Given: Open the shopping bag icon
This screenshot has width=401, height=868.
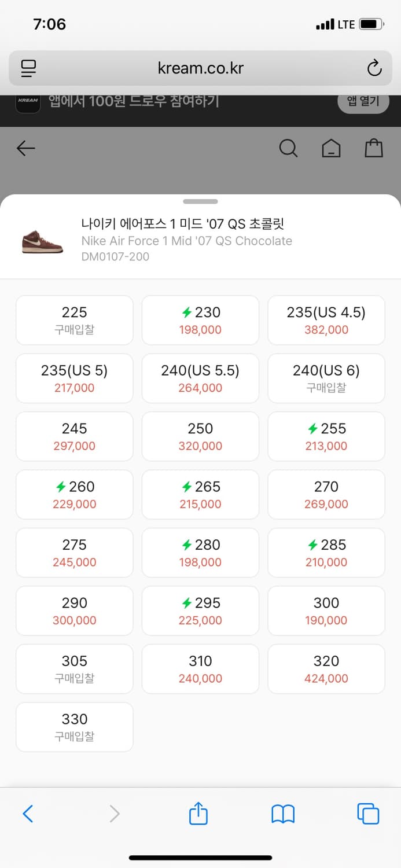Looking at the screenshot, I should [374, 148].
